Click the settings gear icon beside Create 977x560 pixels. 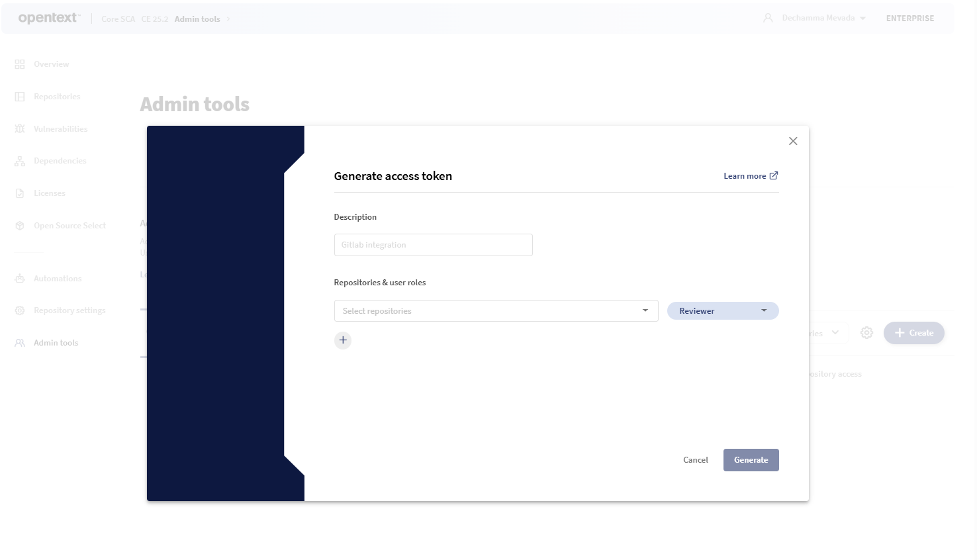coord(866,333)
